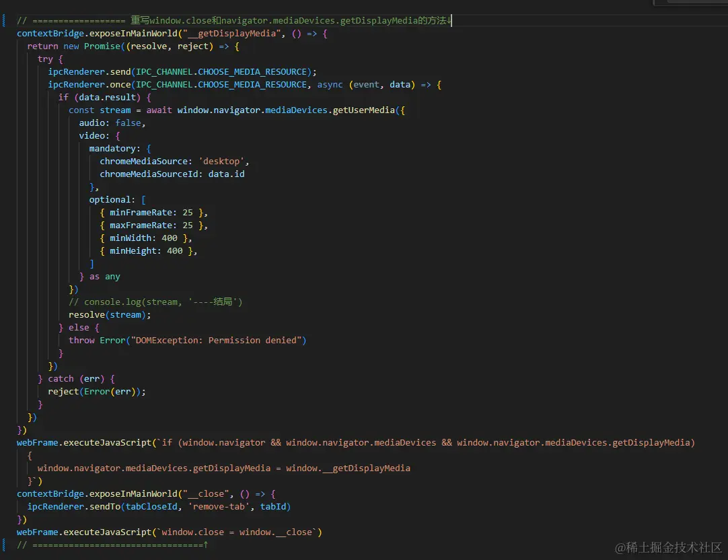The image size is (728, 560).
Task: Click the 'if (data.result) {' line
Action: [x=104, y=97]
